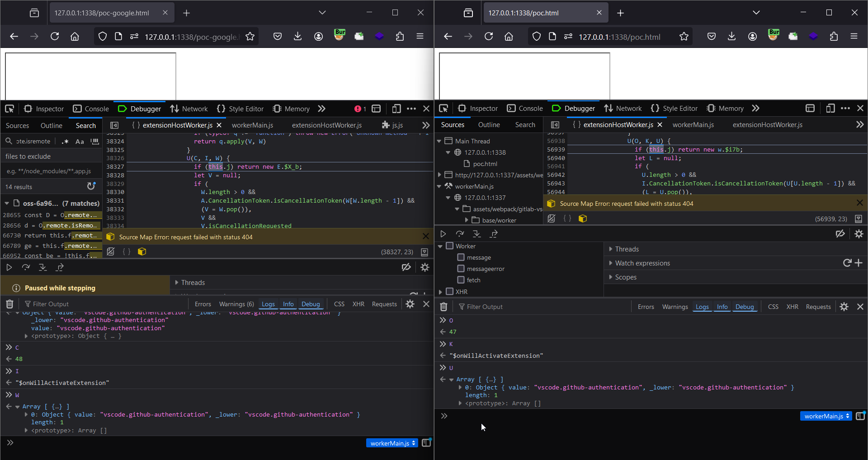The height and width of the screenshot is (460, 868).
Task: Toggle Warnings (6) filter in left console
Action: point(236,304)
